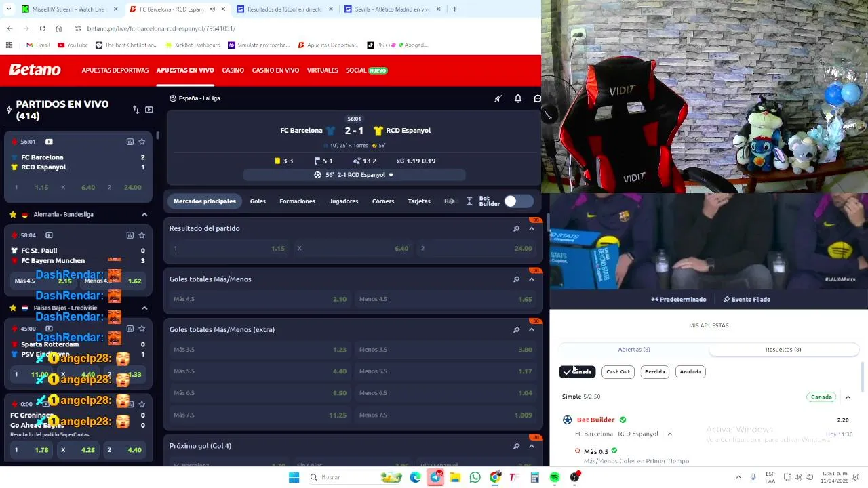Collapse the Goles totales Más/Menos market

[x=532, y=279]
